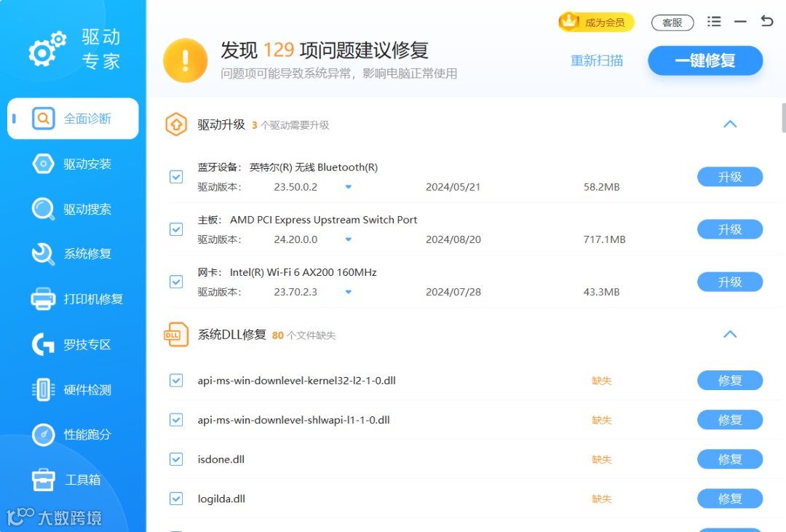Viewport: 786px width, 532px height.
Task: Open the 全面诊断 tab
Action: [74, 119]
